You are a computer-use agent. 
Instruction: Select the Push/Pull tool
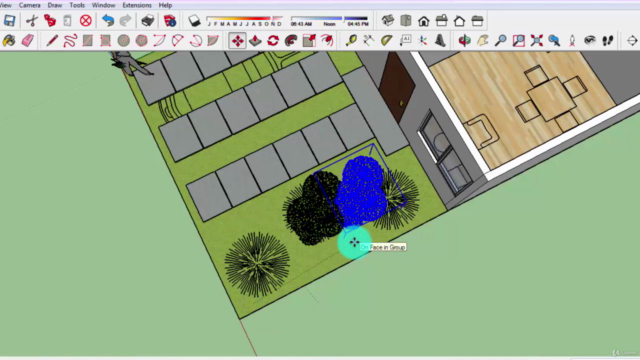255,41
